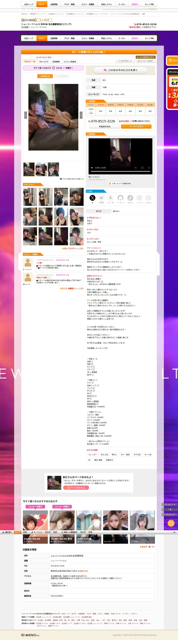Image resolution: width=178 pixels, height=644 pixels.
Task: Open the インスタ Instagram icon
Action: (139, 198)
